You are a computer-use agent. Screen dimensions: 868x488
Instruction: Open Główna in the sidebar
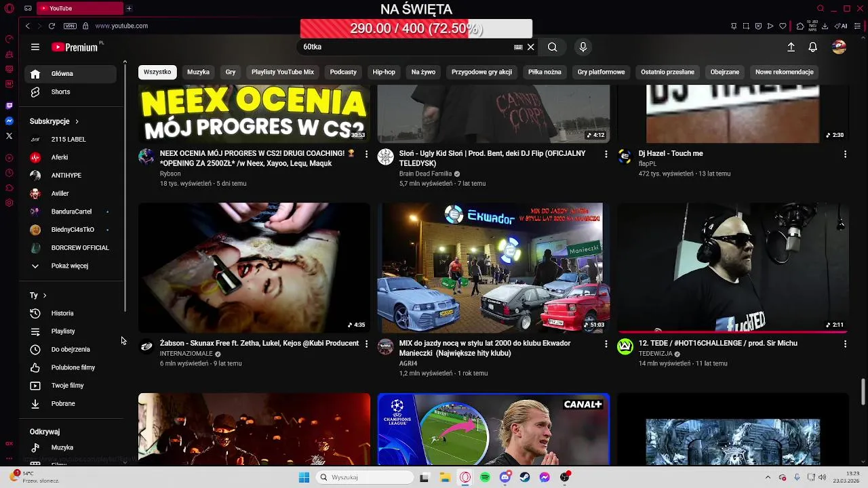pos(70,74)
